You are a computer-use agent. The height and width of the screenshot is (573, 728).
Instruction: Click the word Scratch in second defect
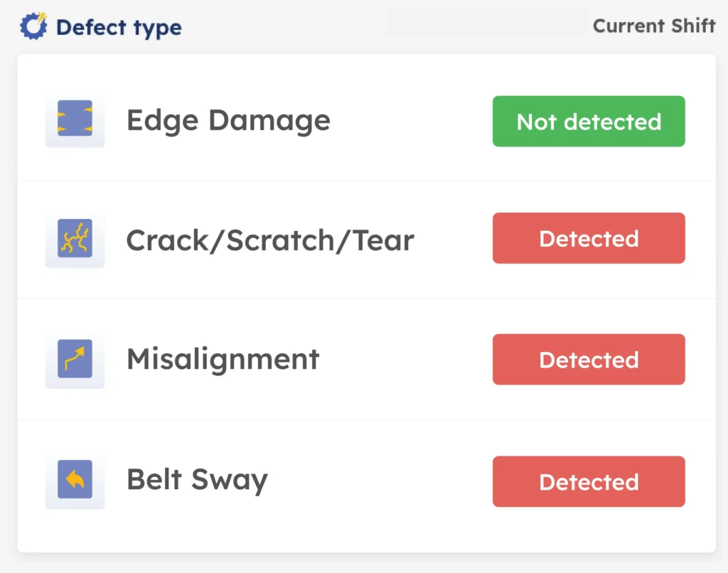point(277,240)
